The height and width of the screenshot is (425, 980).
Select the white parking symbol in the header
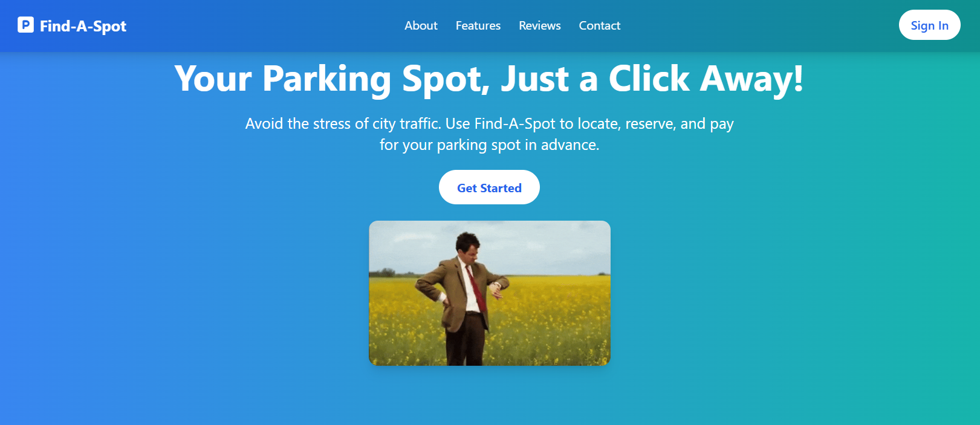(24, 25)
